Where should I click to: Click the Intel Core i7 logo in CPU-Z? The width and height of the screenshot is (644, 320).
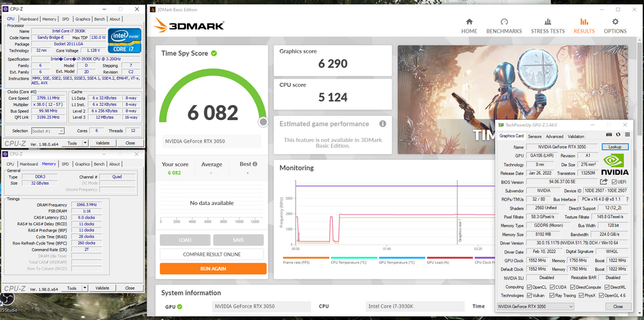pyautogui.click(x=125, y=40)
